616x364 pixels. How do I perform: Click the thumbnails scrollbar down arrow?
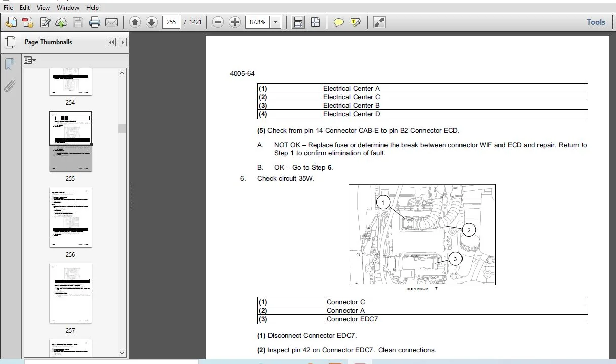pos(122,353)
